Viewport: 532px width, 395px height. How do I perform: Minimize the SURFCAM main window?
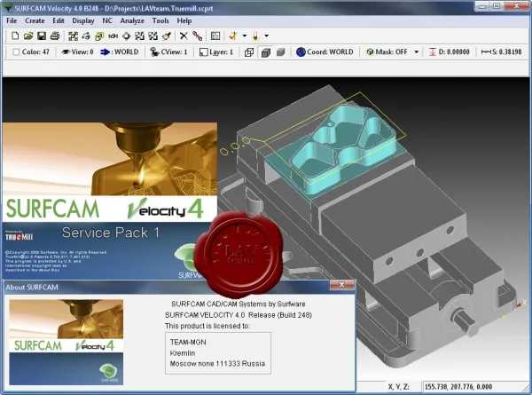(x=482, y=6)
